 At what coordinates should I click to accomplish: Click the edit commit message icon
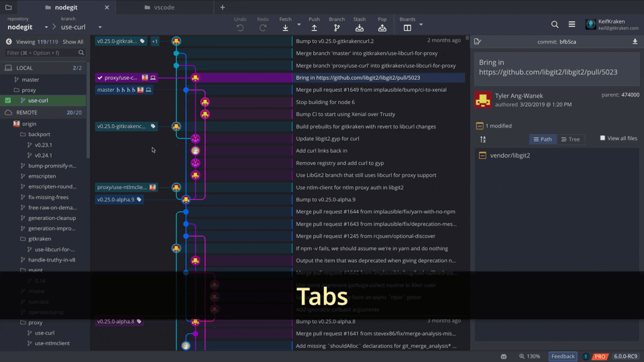pos(477,42)
